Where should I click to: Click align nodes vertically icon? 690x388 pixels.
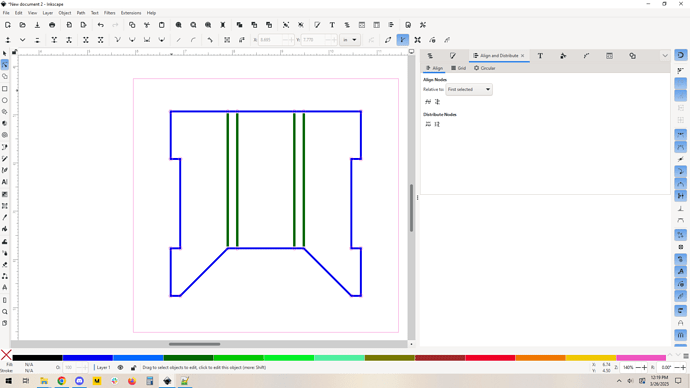pos(437,102)
